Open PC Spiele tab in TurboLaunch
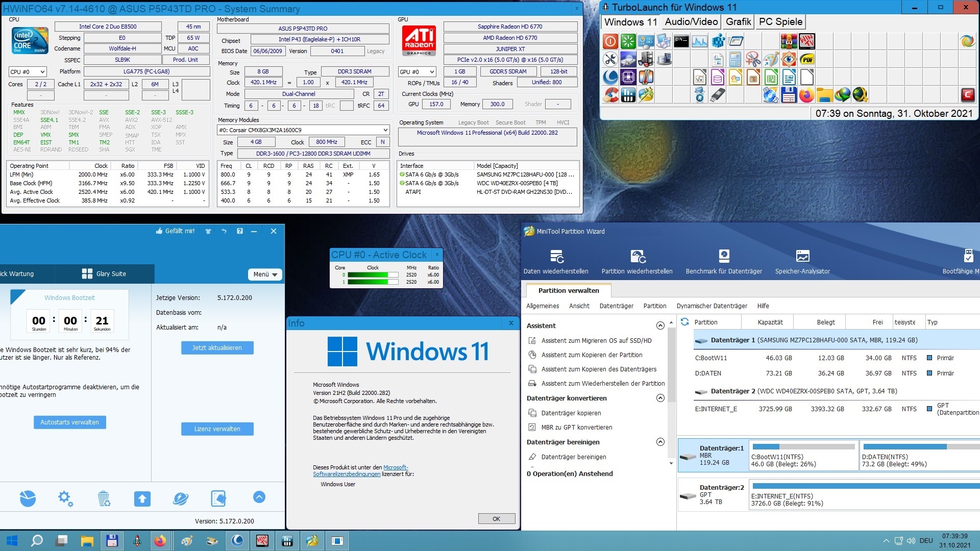Image resolution: width=980 pixels, height=551 pixels. pyautogui.click(x=779, y=22)
